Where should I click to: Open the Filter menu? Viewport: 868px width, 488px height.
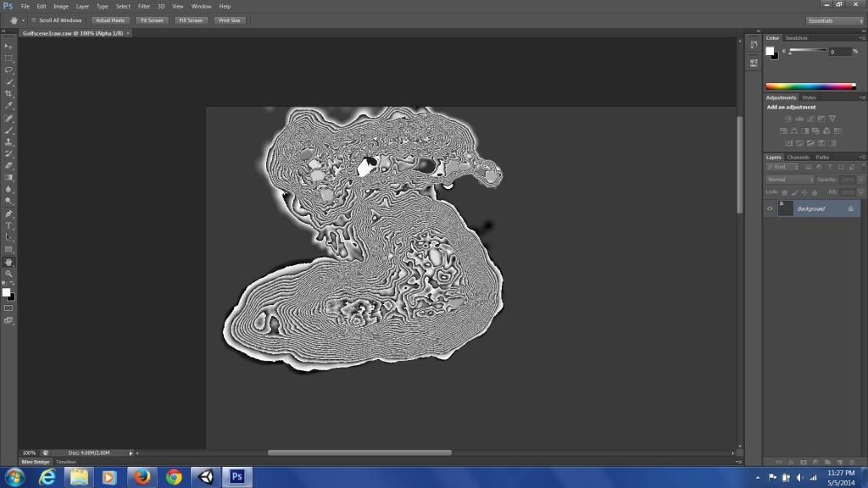(x=143, y=6)
